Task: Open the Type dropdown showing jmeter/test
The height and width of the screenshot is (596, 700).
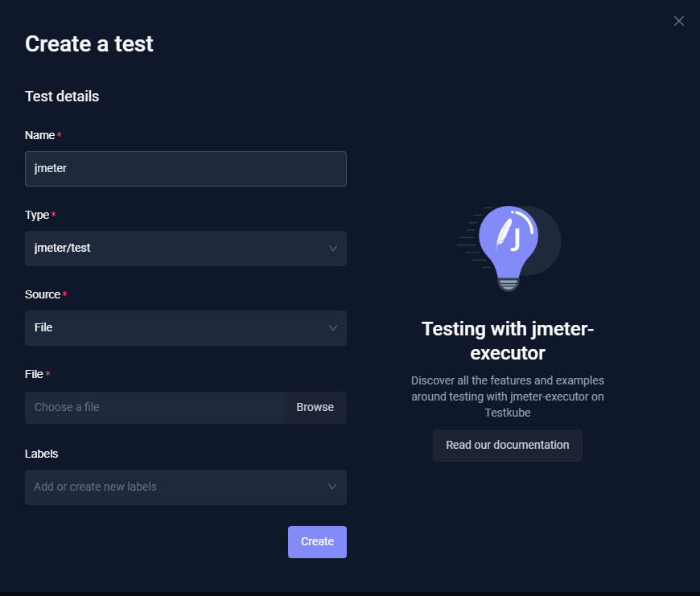Action: (x=177, y=249)
